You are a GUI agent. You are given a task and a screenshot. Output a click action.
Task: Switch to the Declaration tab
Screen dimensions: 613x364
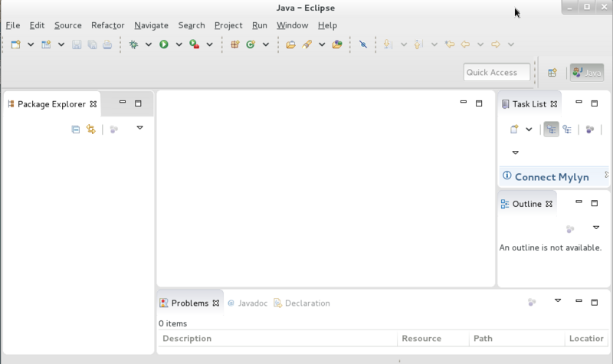[302, 303]
